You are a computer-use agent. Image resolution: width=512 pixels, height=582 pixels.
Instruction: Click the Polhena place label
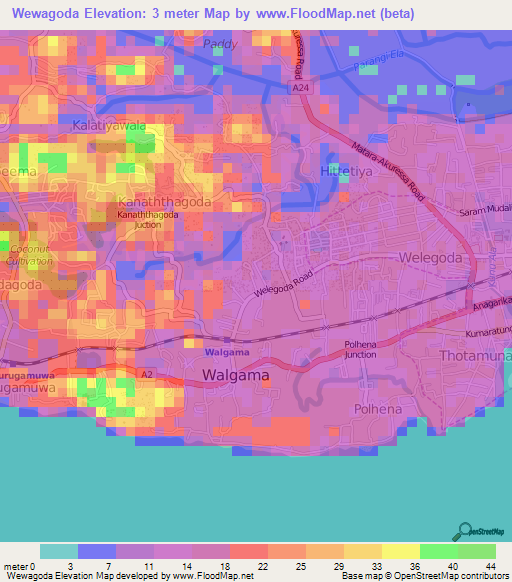(378, 409)
